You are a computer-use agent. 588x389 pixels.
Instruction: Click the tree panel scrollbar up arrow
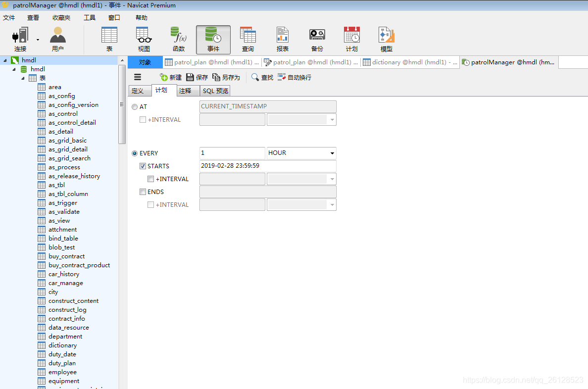(x=122, y=60)
